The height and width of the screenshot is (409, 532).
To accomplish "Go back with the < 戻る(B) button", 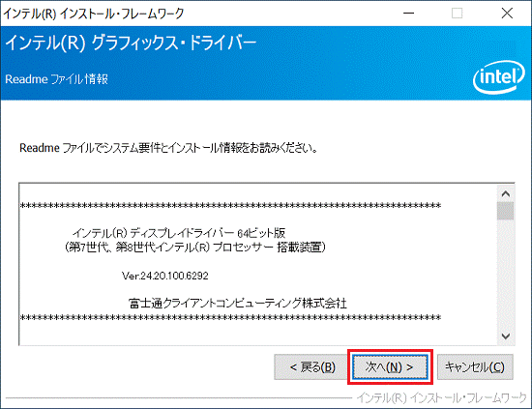I will click(x=311, y=367).
